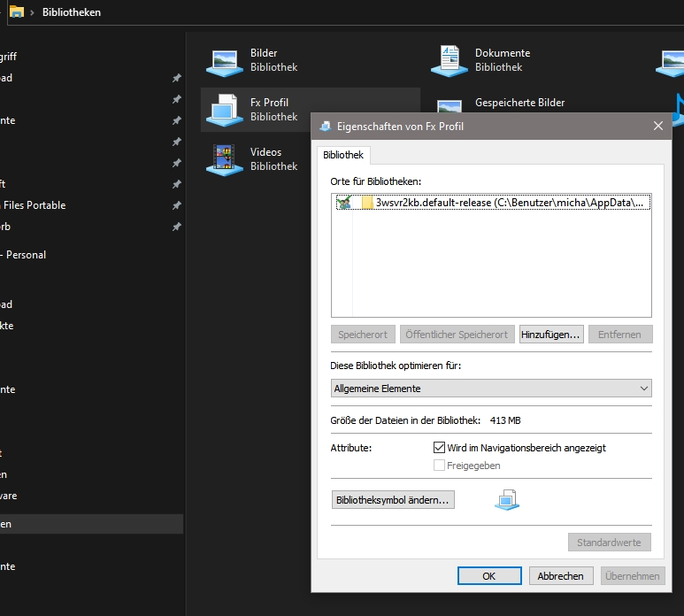
Task: Select the Fx Profil library icon
Action: click(224, 110)
